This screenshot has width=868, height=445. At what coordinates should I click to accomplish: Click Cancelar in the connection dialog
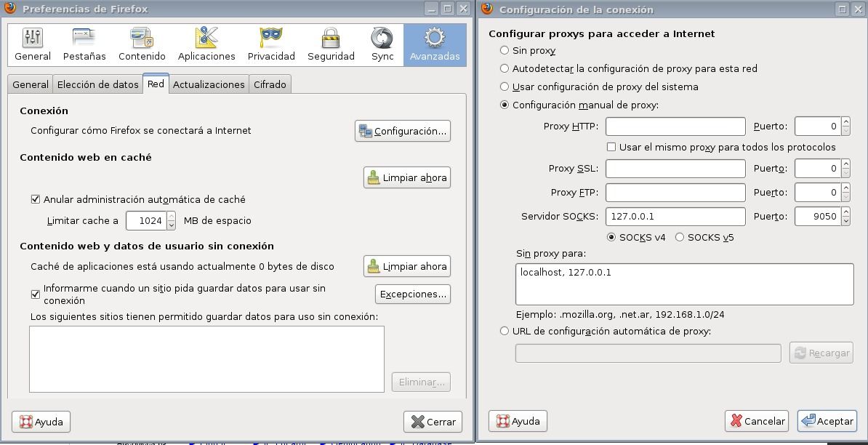pyautogui.click(x=757, y=421)
